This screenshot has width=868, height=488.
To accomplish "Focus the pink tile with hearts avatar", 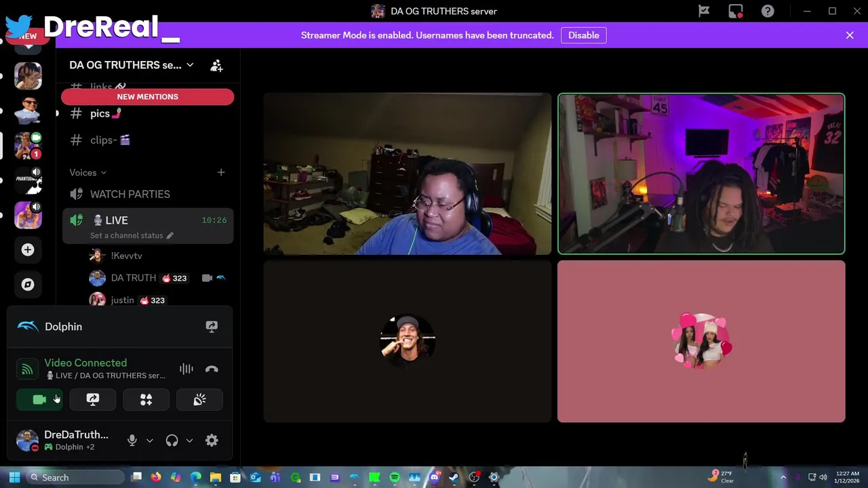I will 701,342.
